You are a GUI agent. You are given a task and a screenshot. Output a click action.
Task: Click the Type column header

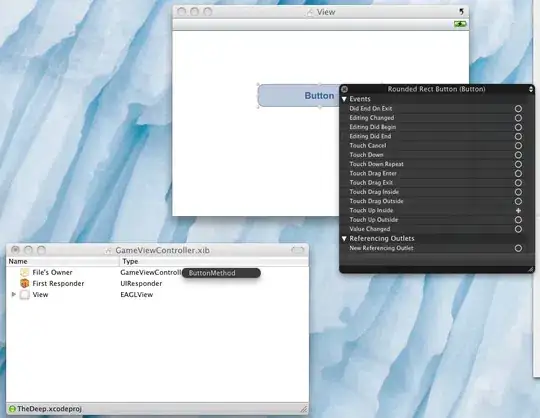(x=214, y=261)
